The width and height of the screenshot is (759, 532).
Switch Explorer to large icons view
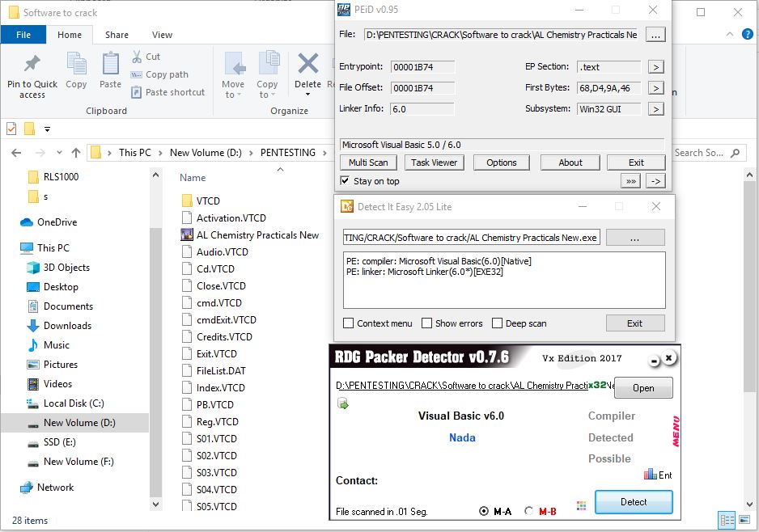[x=745, y=520]
